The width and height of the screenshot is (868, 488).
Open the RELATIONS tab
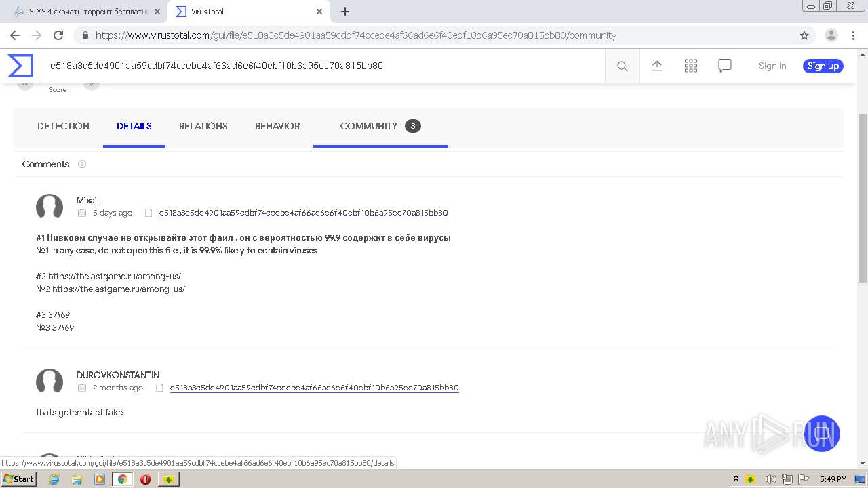coord(203,126)
